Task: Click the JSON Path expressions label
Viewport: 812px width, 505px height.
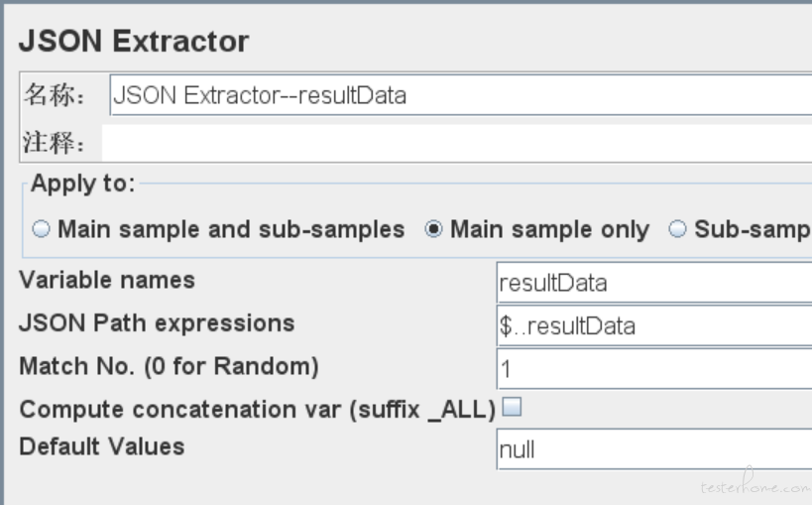Action: [157, 323]
